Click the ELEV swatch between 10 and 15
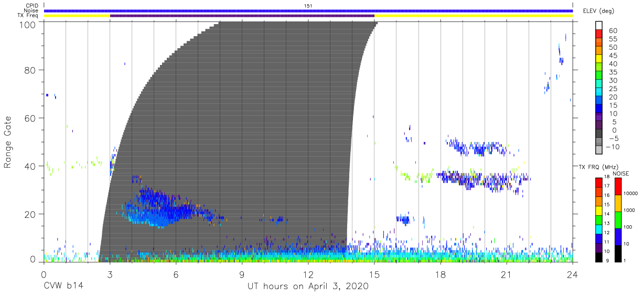 [x=599, y=108]
